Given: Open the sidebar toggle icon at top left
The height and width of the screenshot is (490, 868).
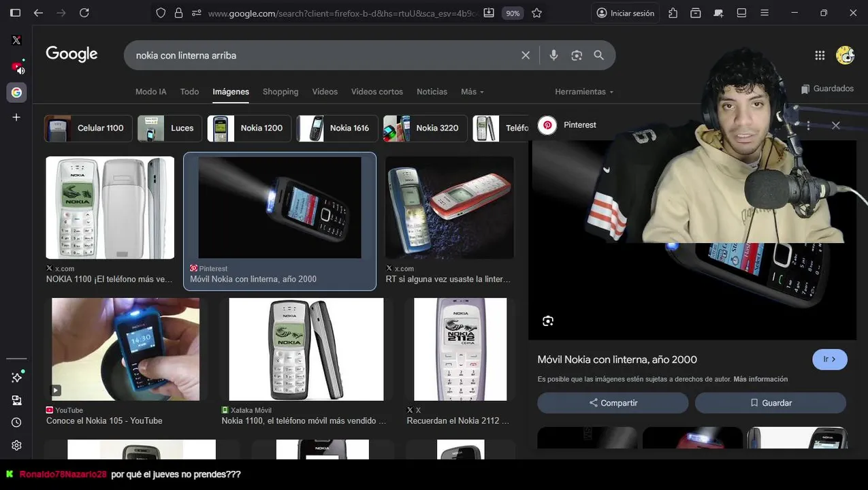Looking at the screenshot, I should (x=15, y=13).
